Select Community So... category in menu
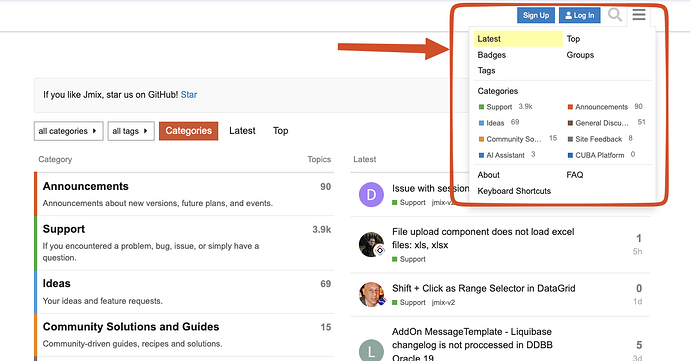 tap(510, 139)
